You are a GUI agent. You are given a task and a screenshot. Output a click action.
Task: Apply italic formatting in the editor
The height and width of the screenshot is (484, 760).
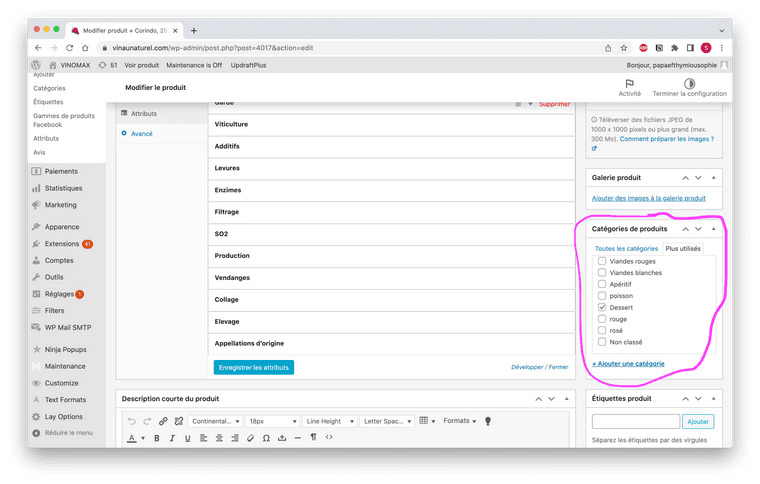[172, 438]
